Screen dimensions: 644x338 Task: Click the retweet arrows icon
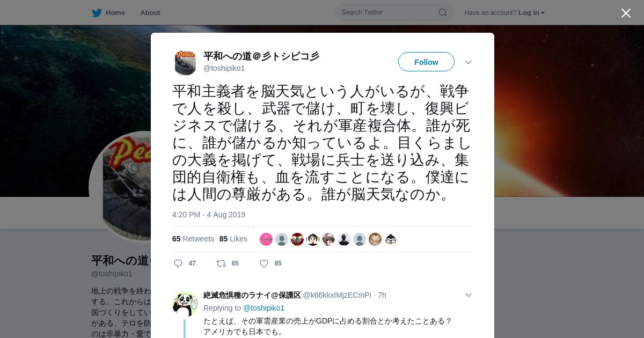[221, 263]
